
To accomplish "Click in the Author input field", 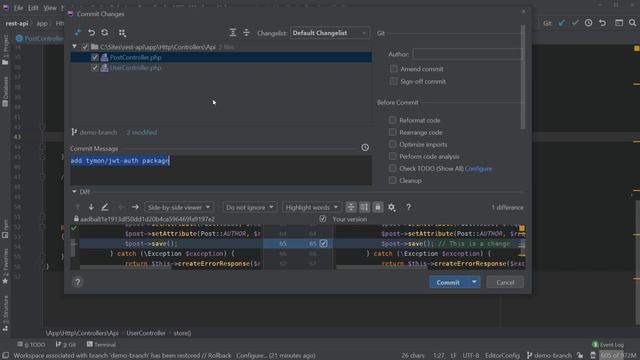I will [x=467, y=54].
